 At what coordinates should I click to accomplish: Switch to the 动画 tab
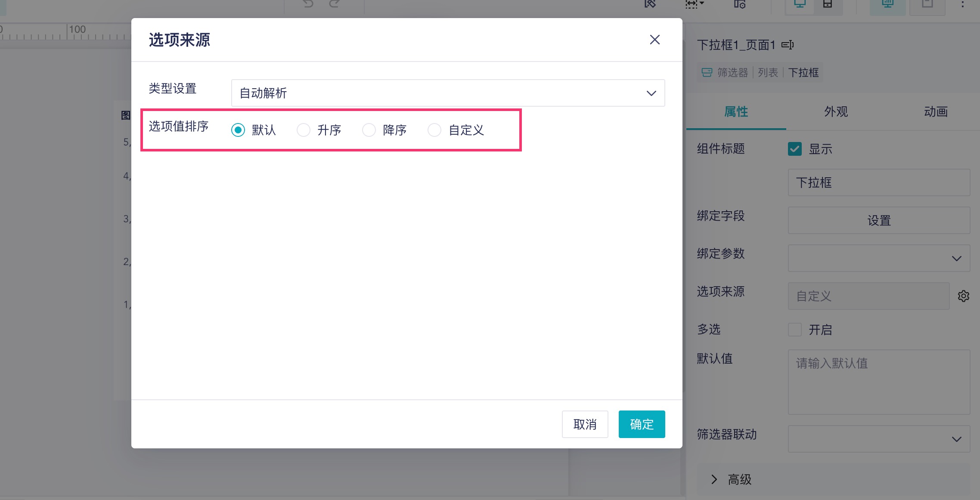(936, 112)
